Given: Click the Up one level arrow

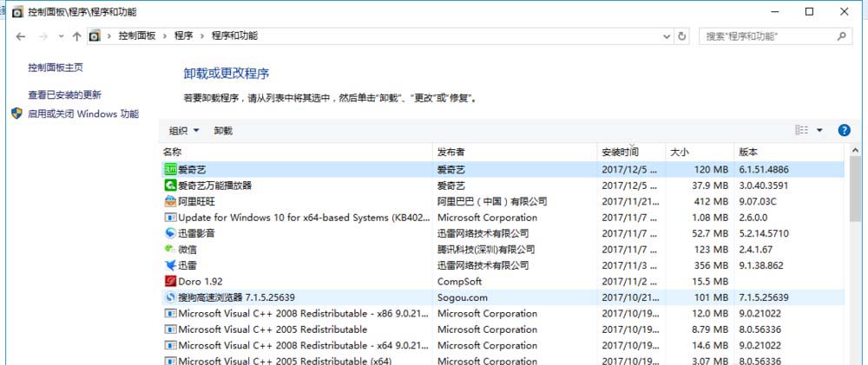Looking at the screenshot, I should pos(76,36).
